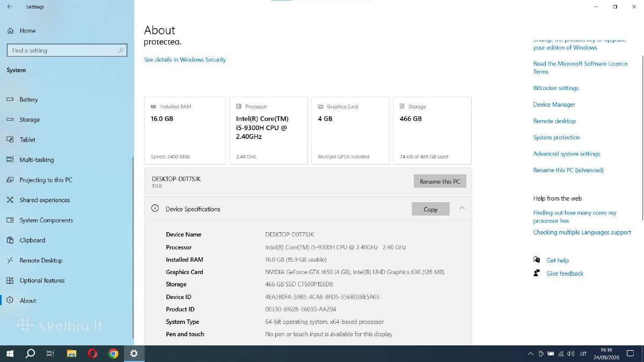Open Tablet settings

coord(67,139)
